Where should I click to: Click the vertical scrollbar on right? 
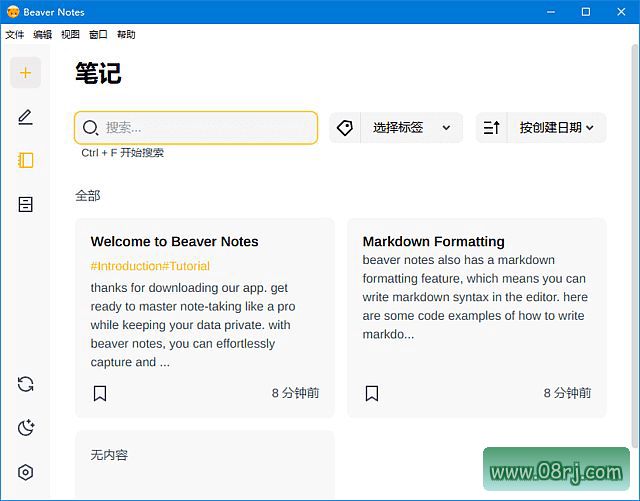click(x=634, y=245)
